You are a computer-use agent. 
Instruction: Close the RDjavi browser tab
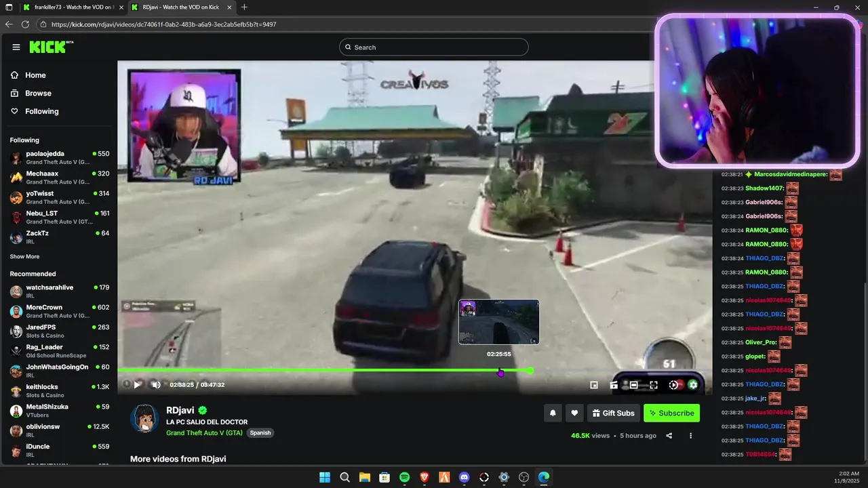tap(229, 7)
